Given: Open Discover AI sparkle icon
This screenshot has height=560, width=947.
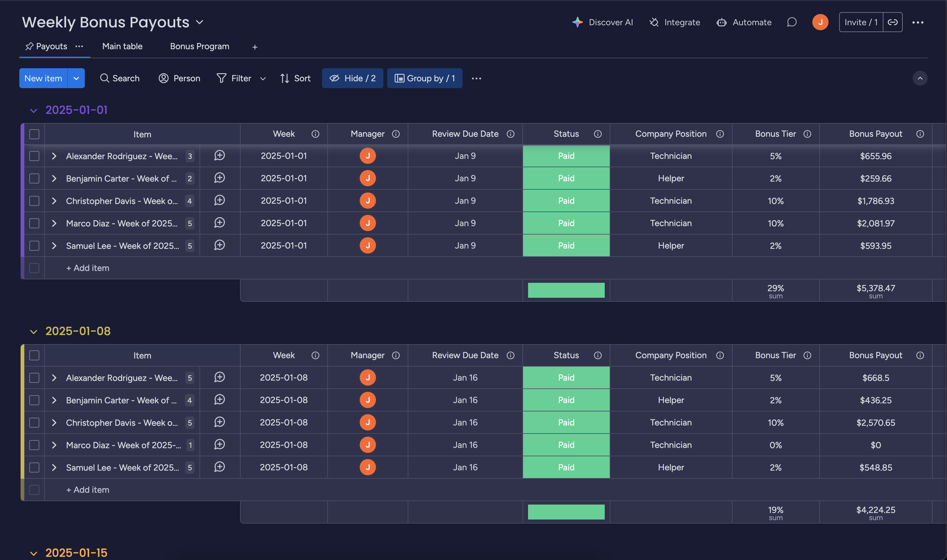Looking at the screenshot, I should point(577,22).
